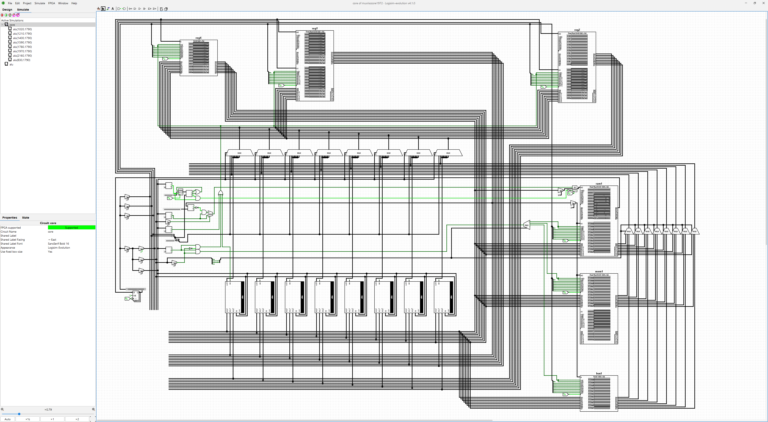
Task: Pick the Output Pin tool
Action: 124,9
